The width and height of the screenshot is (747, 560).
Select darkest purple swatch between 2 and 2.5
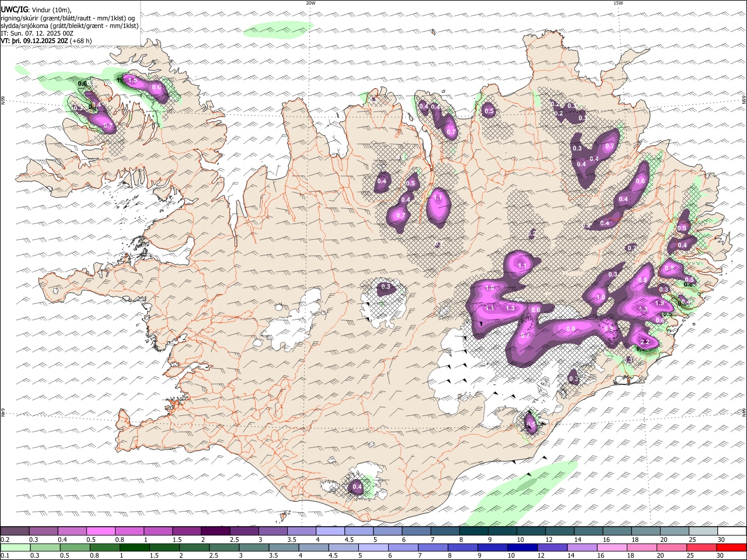tap(215, 531)
